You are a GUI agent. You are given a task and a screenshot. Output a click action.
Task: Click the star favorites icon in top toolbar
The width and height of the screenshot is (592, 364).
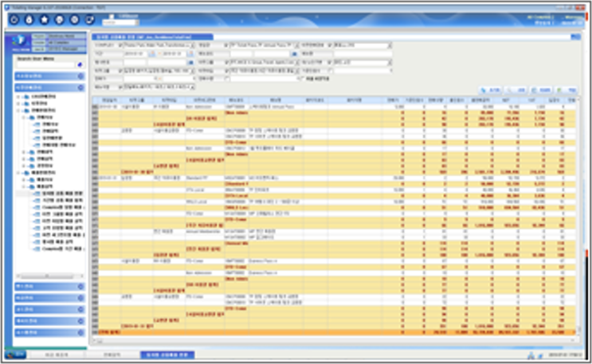pyautogui.click(x=44, y=20)
